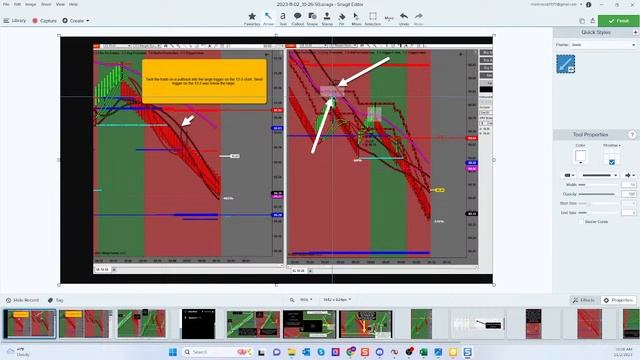Click the zoom magnifier icon below canvas
The width and height of the screenshot is (640, 360).
pos(292,300)
